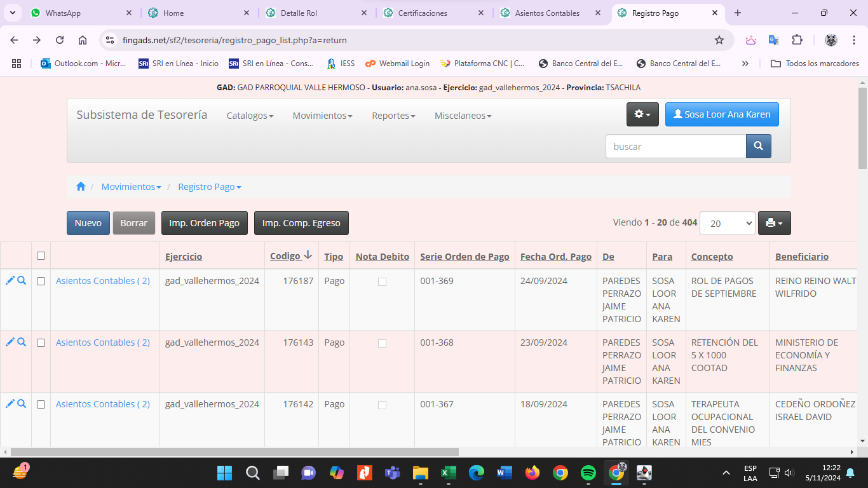Check the row checkbox for codigo 176187
This screenshot has width=868, height=488.
41,281
